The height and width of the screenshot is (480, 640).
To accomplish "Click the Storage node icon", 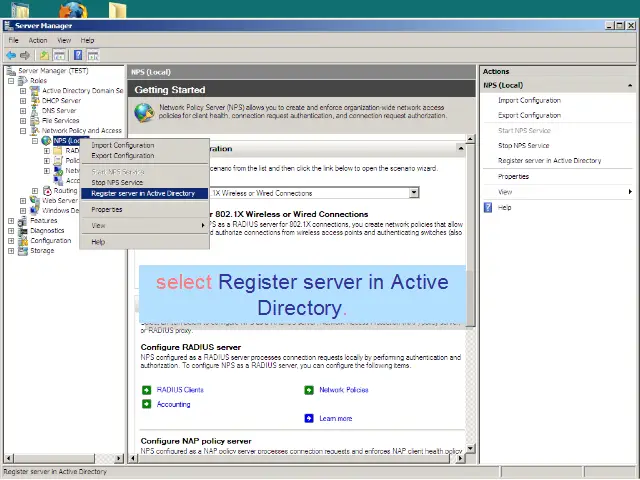I will [x=23, y=251].
